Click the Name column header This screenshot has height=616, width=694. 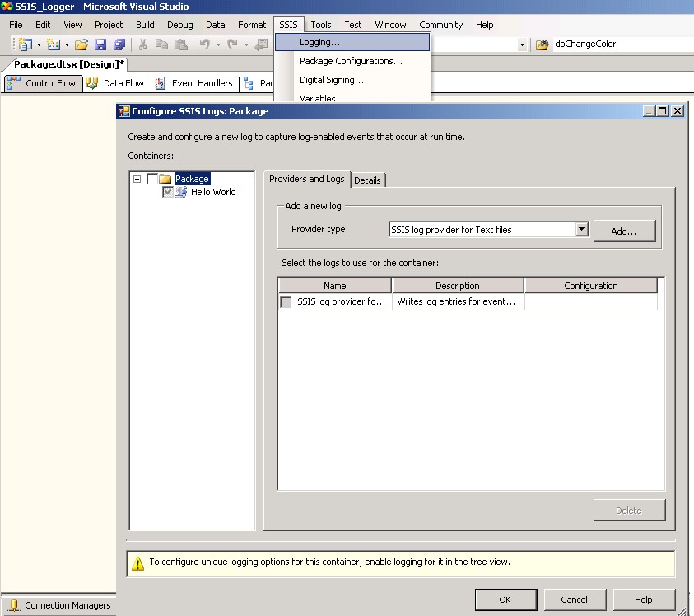click(334, 286)
